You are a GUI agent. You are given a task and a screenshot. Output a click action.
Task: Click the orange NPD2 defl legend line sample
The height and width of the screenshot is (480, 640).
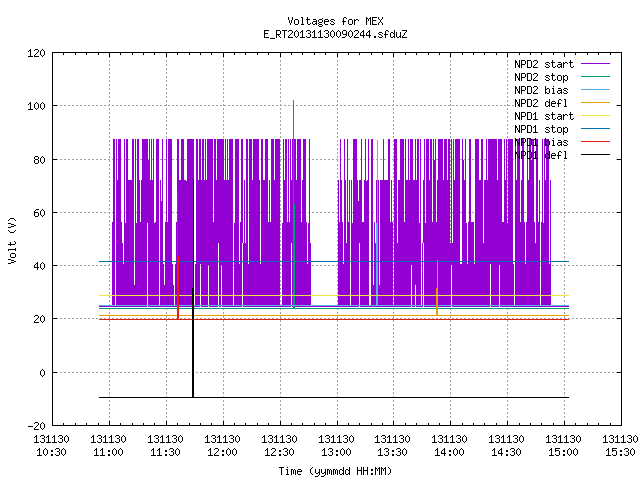point(595,102)
